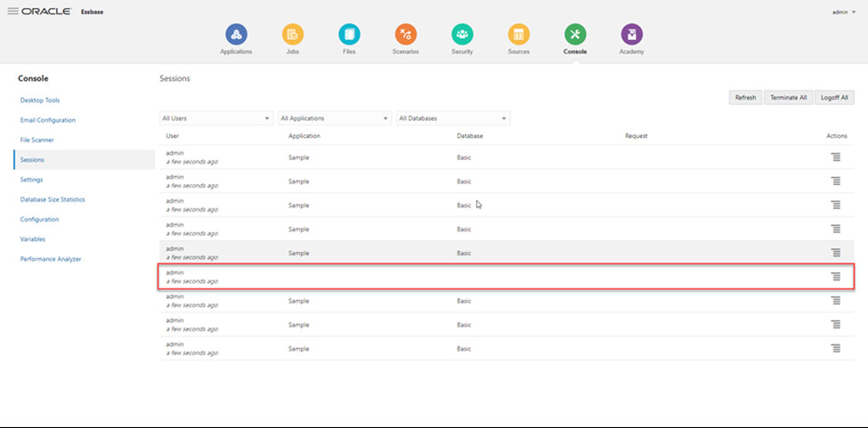Select Sessions in the Console sidebar
Viewport: 868px width, 428px height.
pyautogui.click(x=85, y=160)
